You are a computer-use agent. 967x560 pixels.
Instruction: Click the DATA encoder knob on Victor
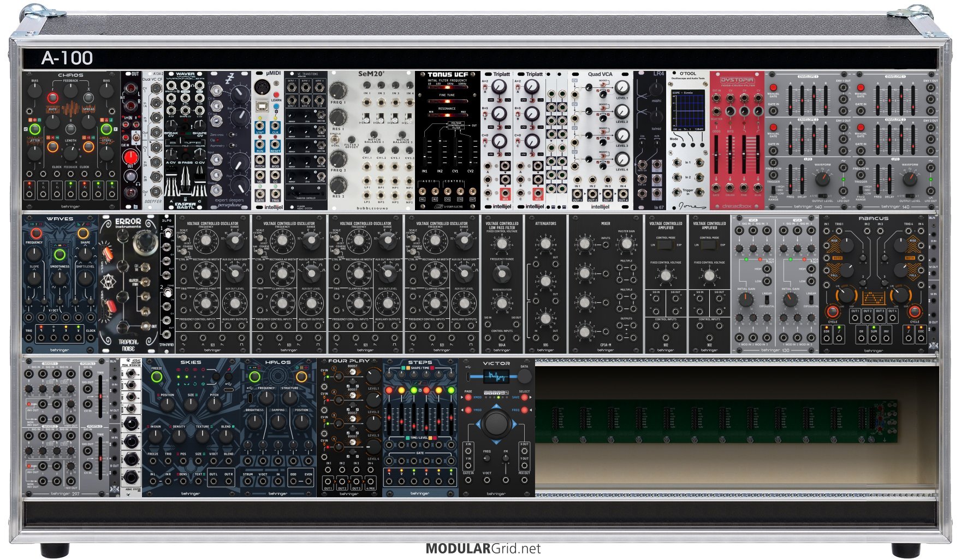coord(524,376)
